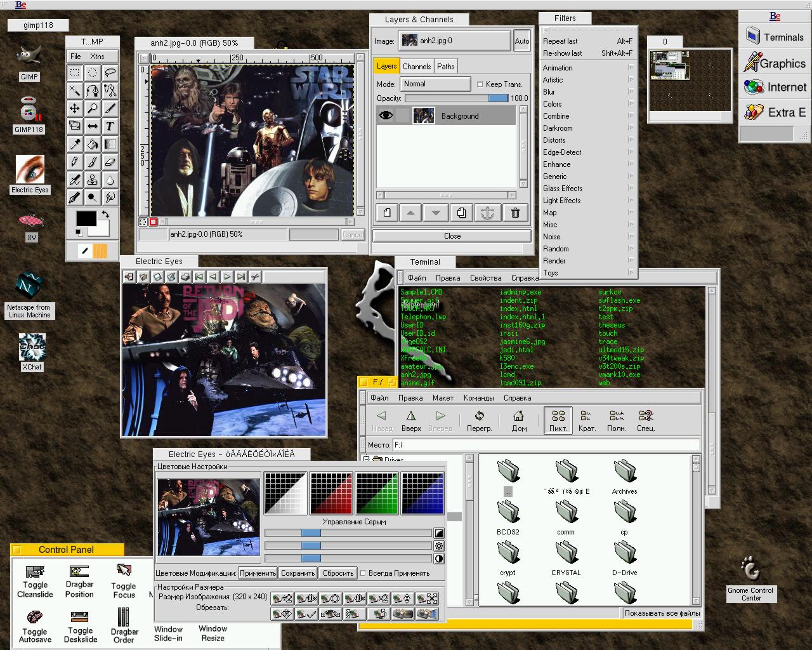Switch to the Channels tab
Screen dimensions: 812x650
[x=417, y=66]
